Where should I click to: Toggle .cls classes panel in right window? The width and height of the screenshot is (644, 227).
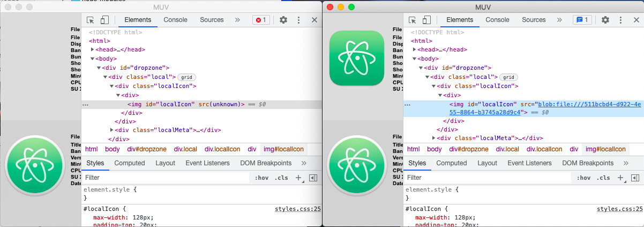tap(603, 178)
